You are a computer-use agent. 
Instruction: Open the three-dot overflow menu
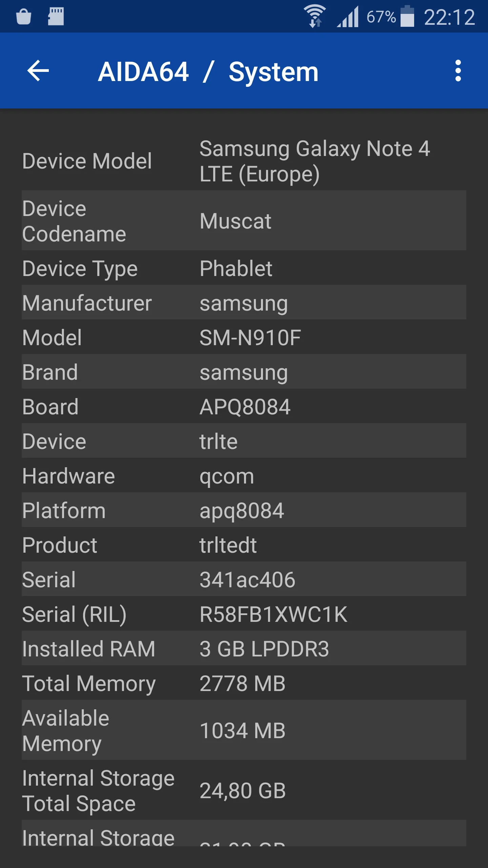click(458, 71)
